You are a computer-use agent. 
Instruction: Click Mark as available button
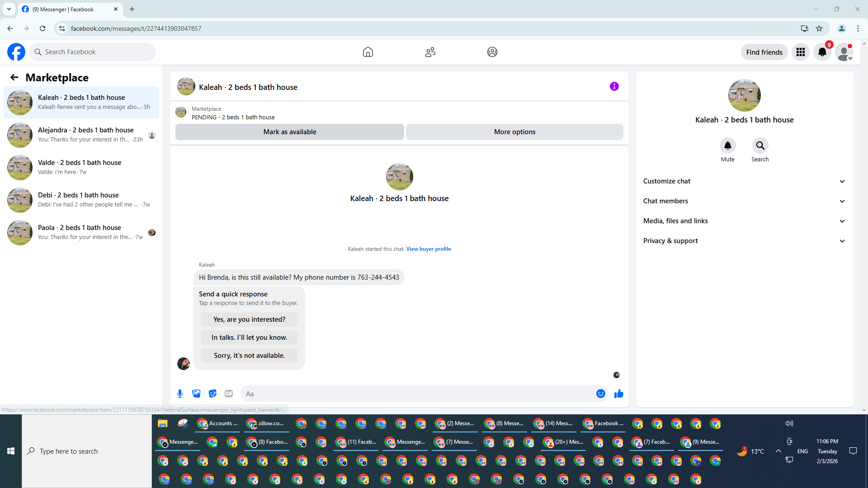pos(290,132)
